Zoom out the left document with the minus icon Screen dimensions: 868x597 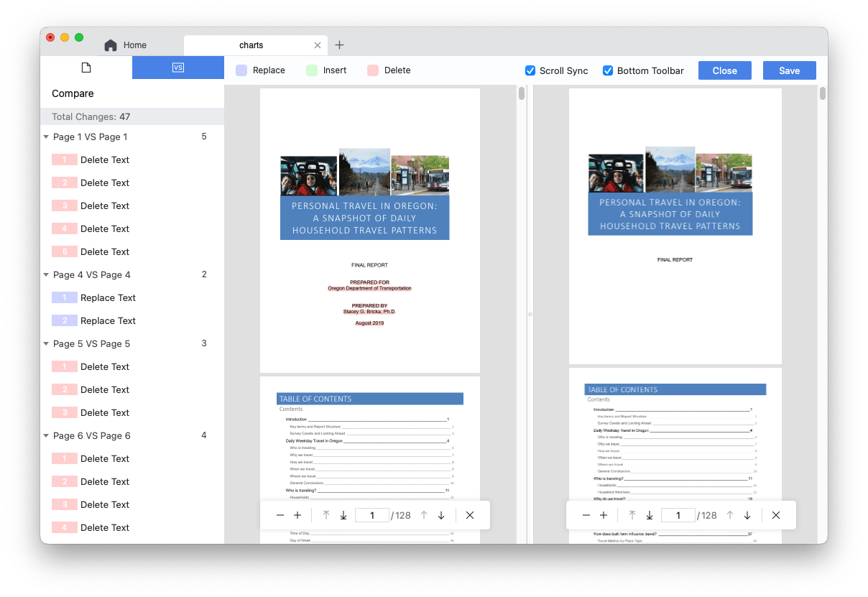(x=280, y=515)
